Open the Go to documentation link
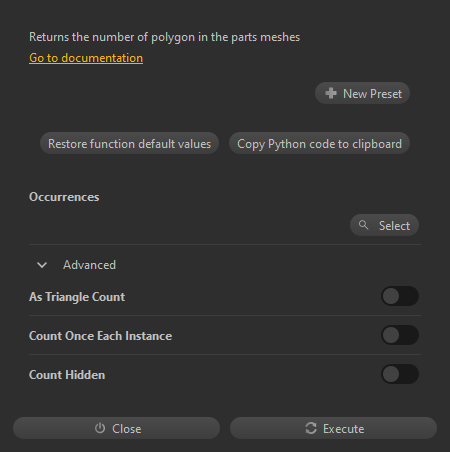Viewport: 450px width, 452px height. [86, 58]
